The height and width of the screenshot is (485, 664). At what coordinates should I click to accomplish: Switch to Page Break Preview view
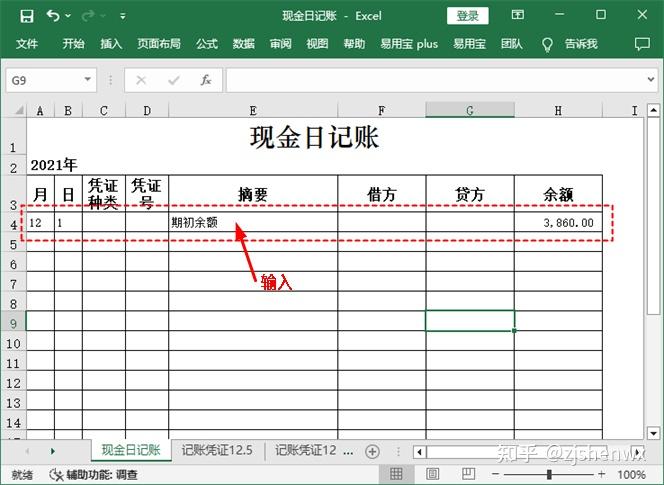coord(461,475)
